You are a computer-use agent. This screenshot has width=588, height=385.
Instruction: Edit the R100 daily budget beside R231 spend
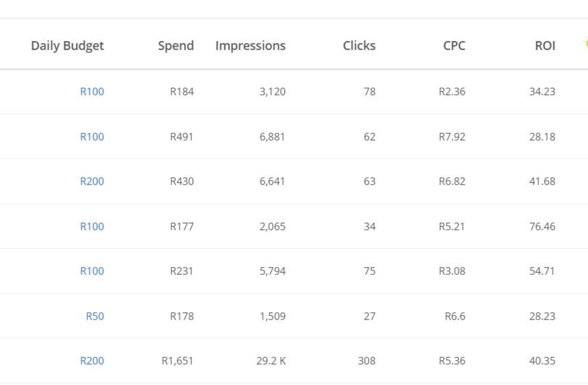(x=92, y=271)
